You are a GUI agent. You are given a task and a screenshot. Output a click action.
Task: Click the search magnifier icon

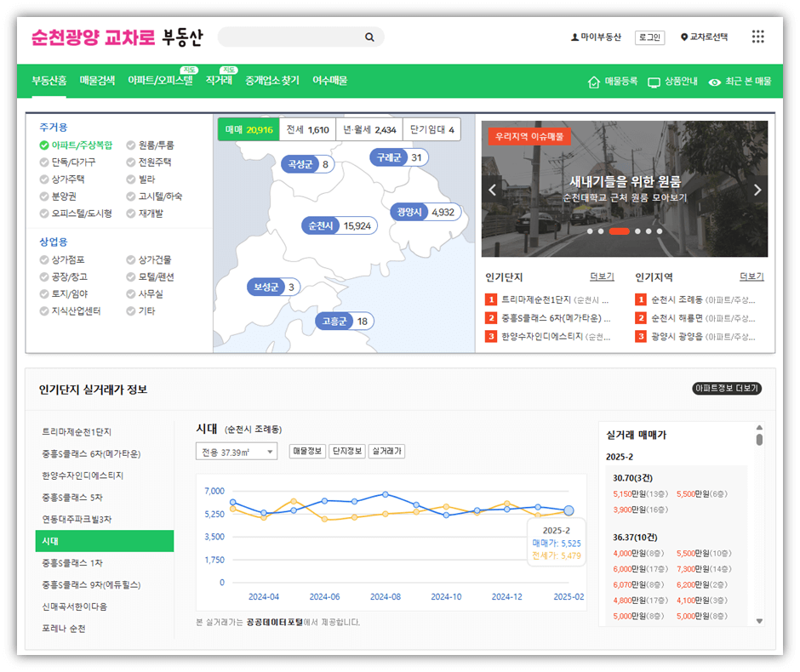point(369,37)
